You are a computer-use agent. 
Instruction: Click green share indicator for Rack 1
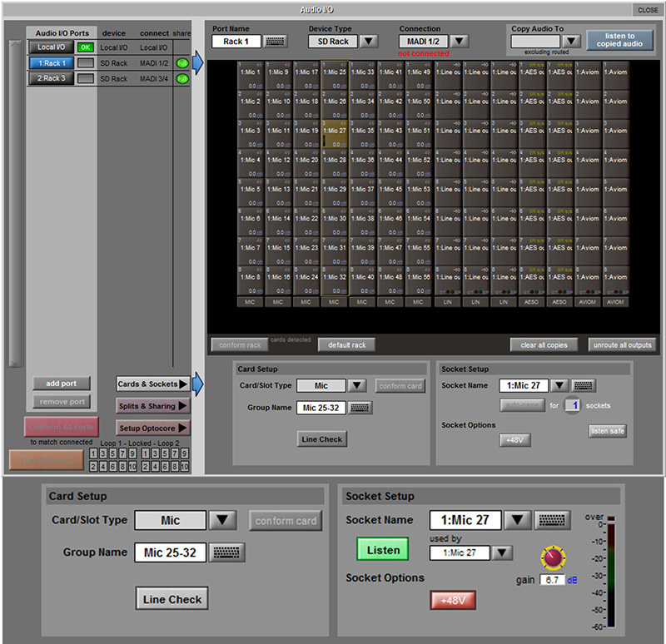click(x=181, y=63)
